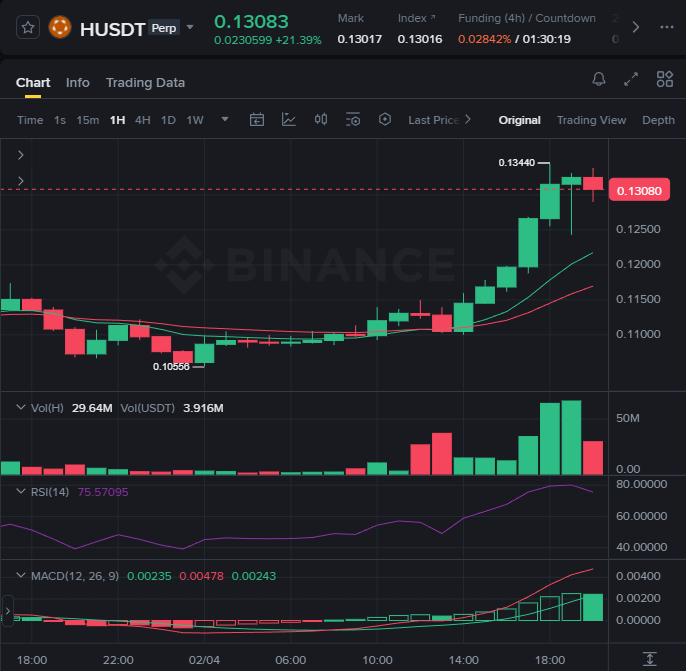The image size is (686, 671).
Task: Open the chart layout grid icon
Action: click(665, 79)
